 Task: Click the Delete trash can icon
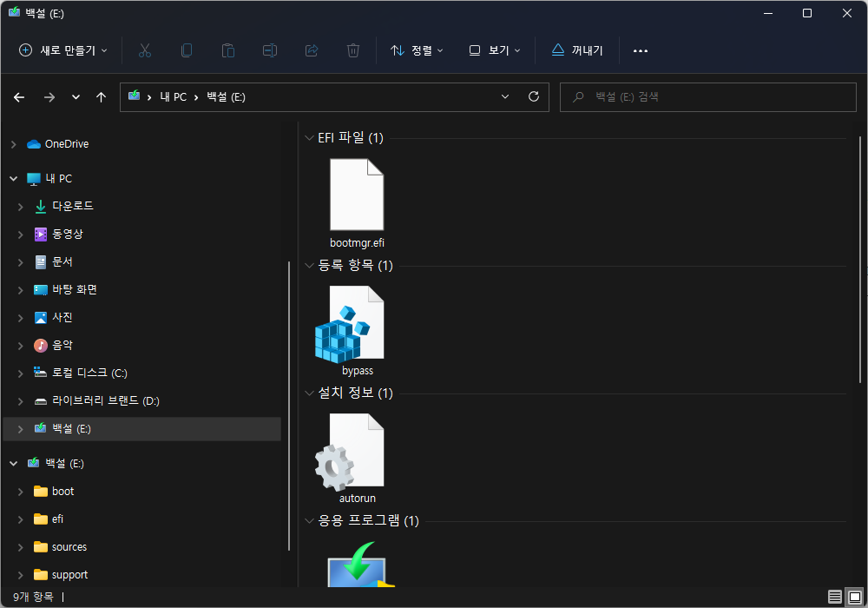point(353,50)
